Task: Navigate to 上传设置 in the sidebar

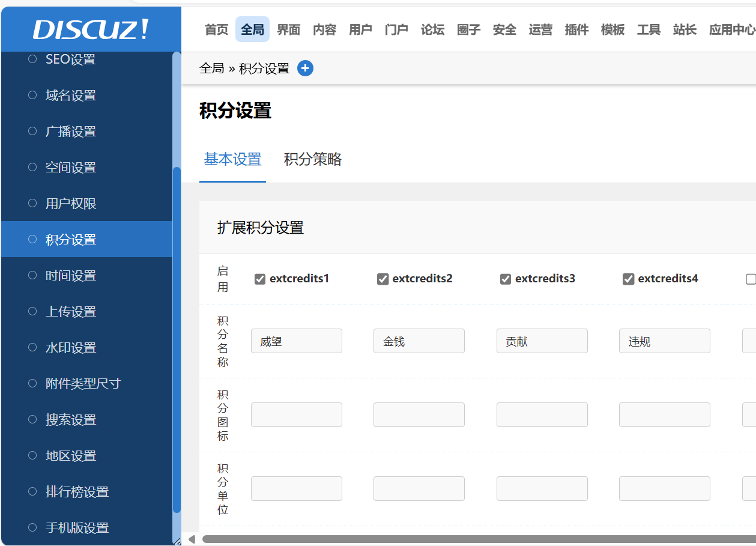Action: click(x=71, y=312)
